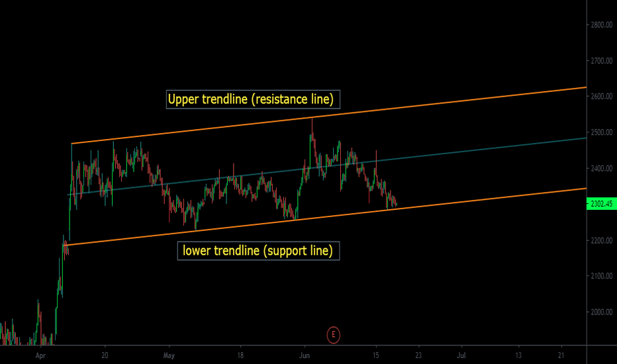
Task: Click the 2000.00 price axis label
Action: 601,312
